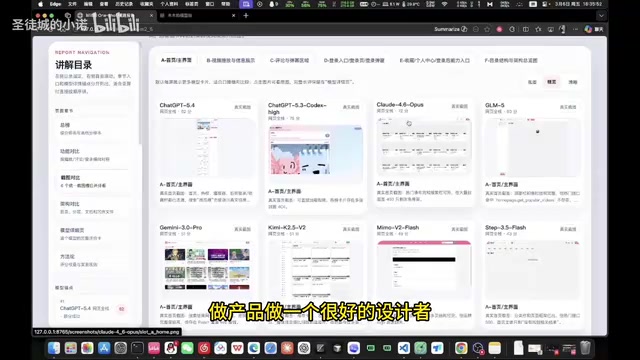Open the Mimo-V2-Flash screenshot thumbnail
Screen dimensions: 640x360
point(424,270)
